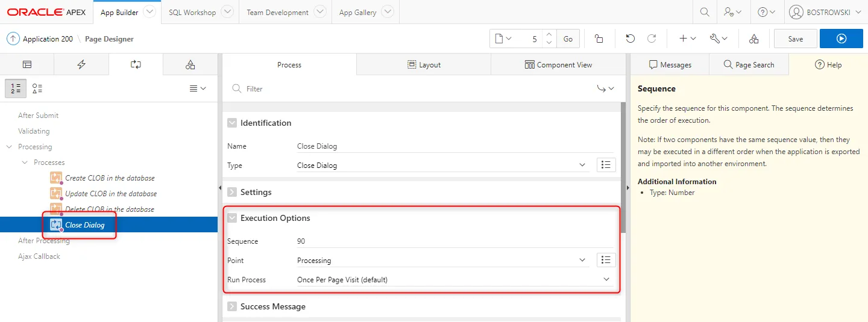868x322 pixels.
Task: Expand the Settings section
Action: click(x=232, y=193)
